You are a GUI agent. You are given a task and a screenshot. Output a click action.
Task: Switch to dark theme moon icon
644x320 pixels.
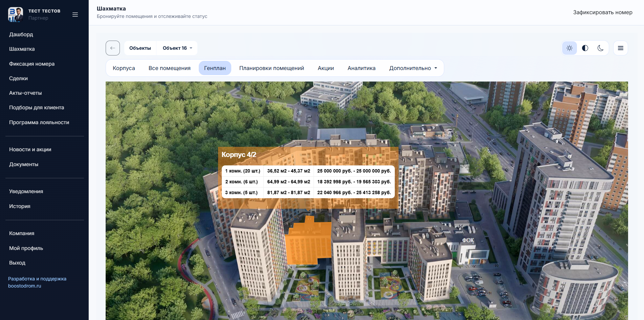coord(601,48)
